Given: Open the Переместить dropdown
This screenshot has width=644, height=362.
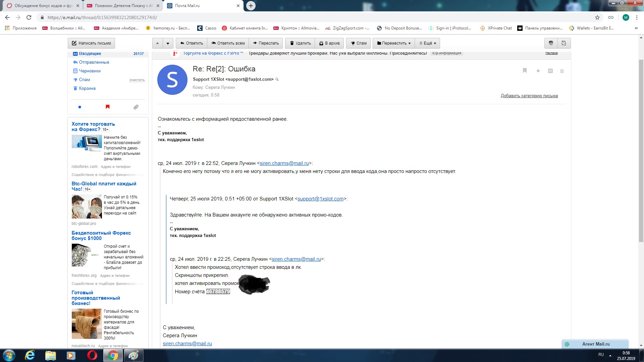Looking at the screenshot, I should click(x=394, y=43).
